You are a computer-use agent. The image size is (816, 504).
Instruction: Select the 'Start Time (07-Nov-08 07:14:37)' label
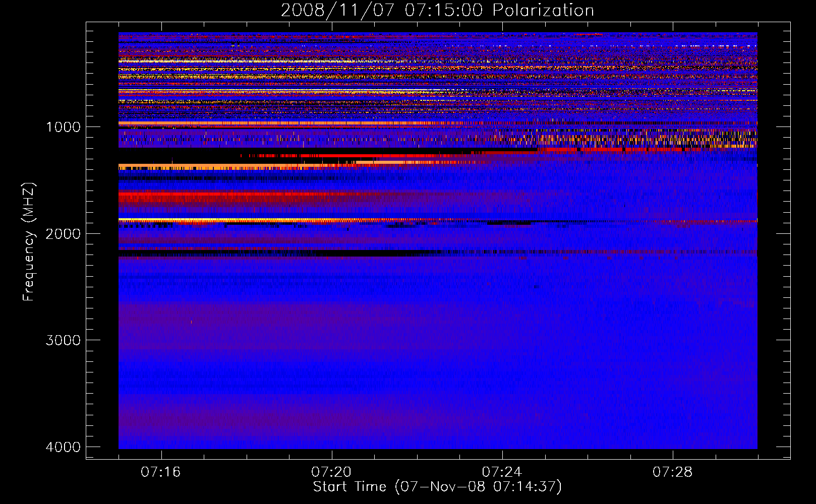click(437, 487)
